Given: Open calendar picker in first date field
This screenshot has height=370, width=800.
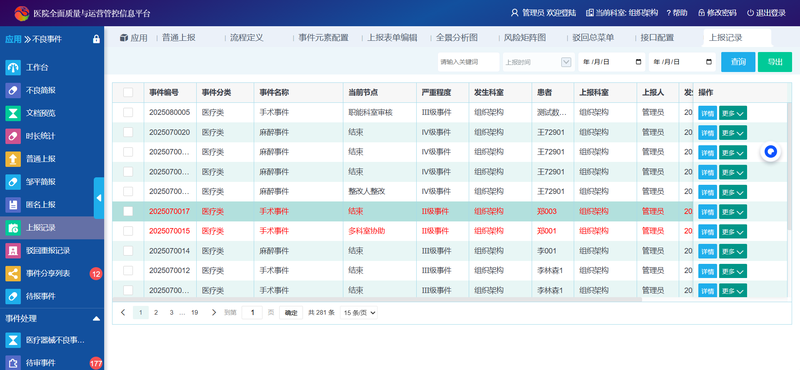Looking at the screenshot, I should [x=638, y=62].
